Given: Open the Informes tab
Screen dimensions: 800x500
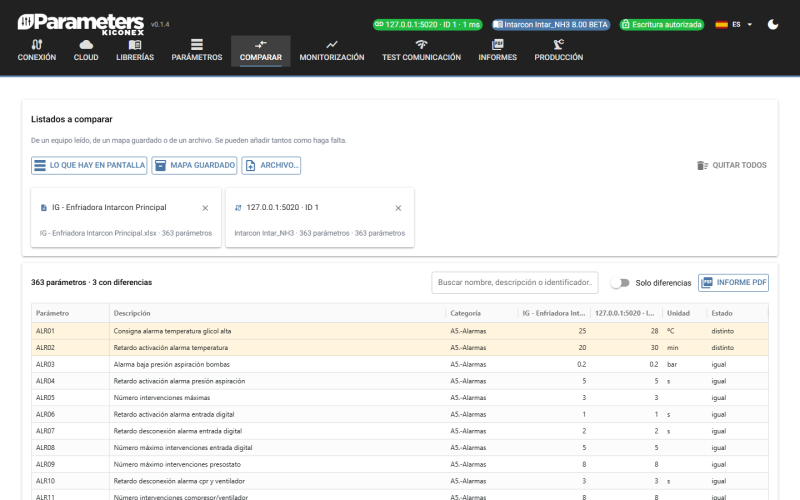Looking at the screenshot, I should click(497, 51).
